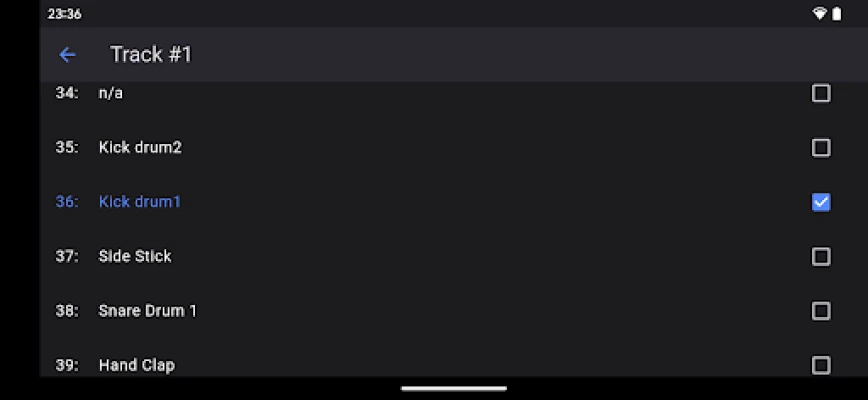Viewport: 868px width, 400px height.
Task: Tap the back arrow icon
Action: pyautogui.click(x=67, y=54)
